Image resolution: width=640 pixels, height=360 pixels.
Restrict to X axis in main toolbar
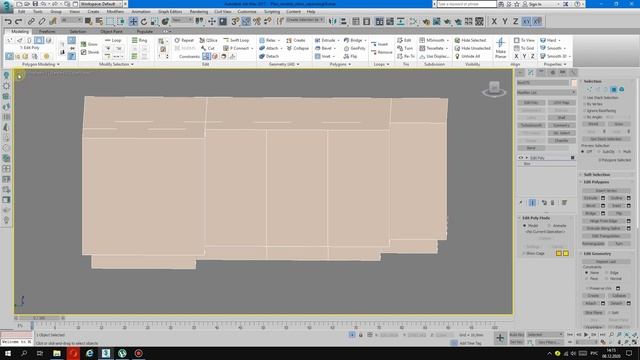[494, 21]
